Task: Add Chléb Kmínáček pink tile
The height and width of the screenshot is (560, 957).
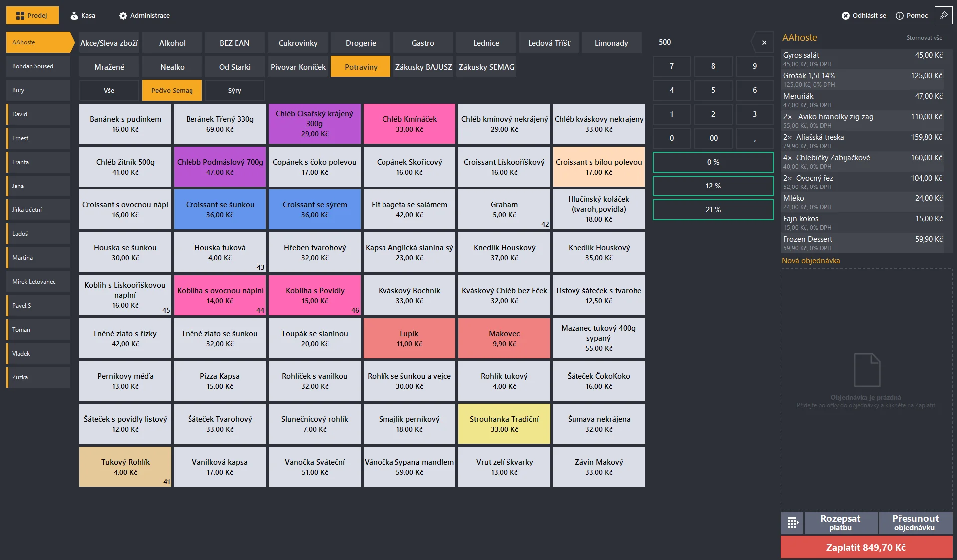Action: [409, 124]
